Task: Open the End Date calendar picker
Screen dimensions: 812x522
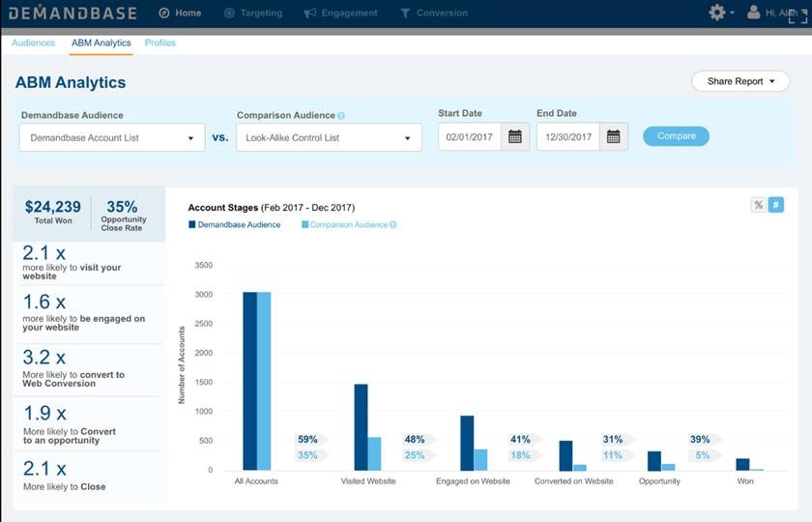Action: [614, 137]
